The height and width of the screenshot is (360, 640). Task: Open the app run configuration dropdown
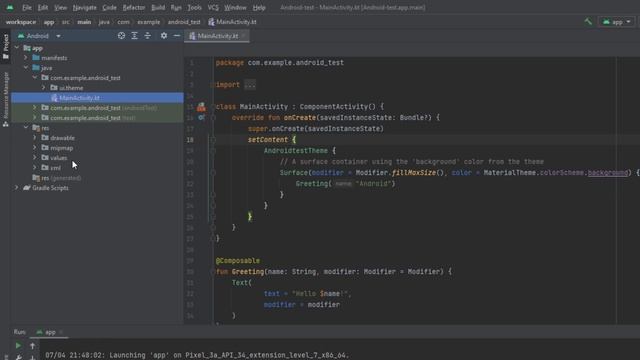pos(617,22)
